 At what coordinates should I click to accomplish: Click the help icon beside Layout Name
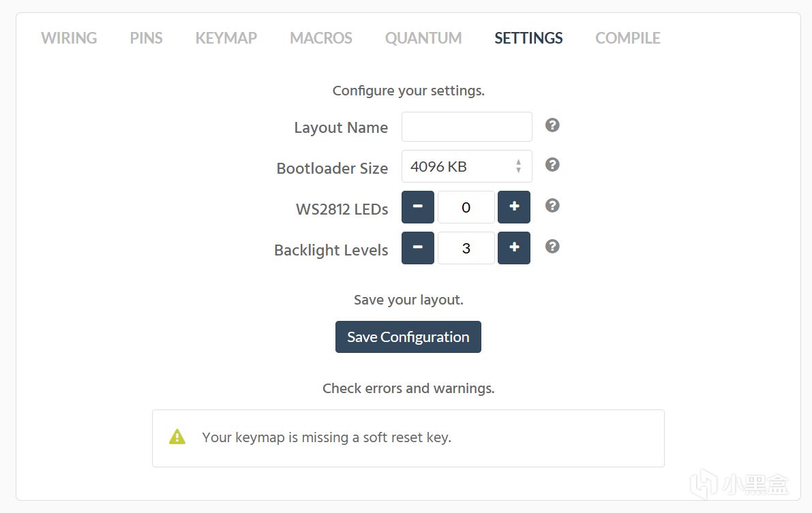[x=552, y=125]
